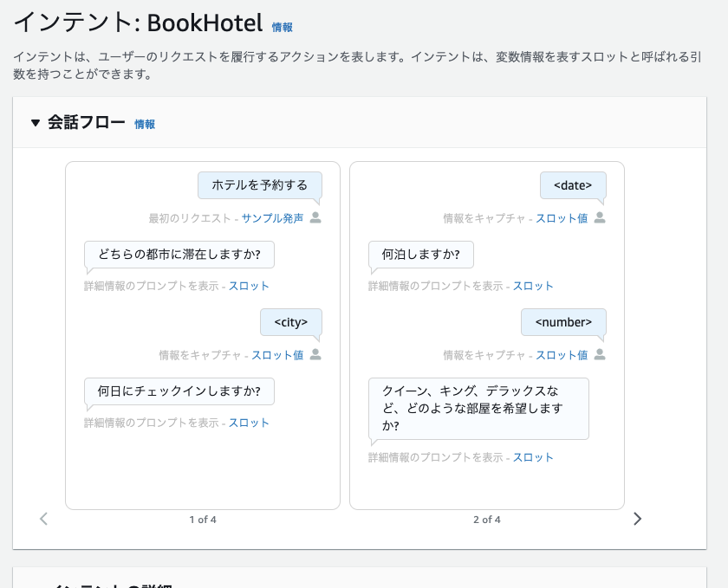Click the user icon beside <date> capture

(599, 218)
